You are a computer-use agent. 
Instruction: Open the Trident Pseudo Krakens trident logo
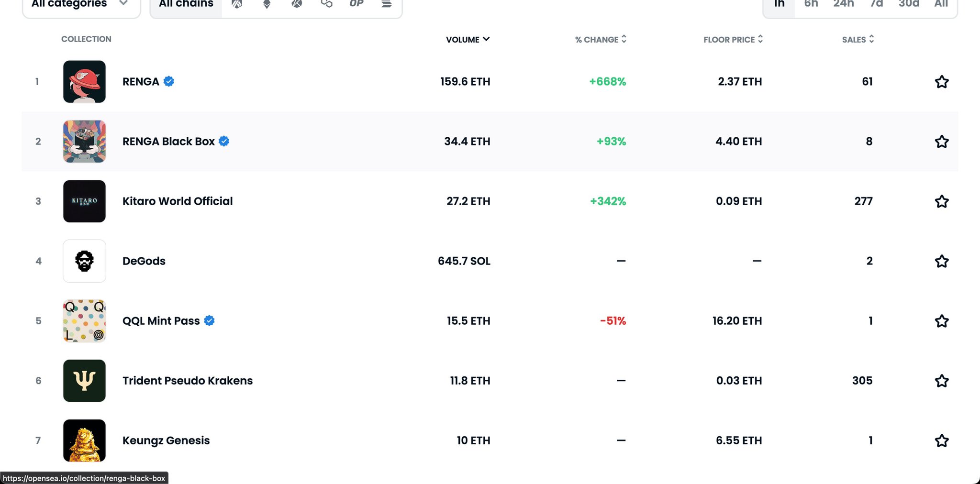point(84,380)
